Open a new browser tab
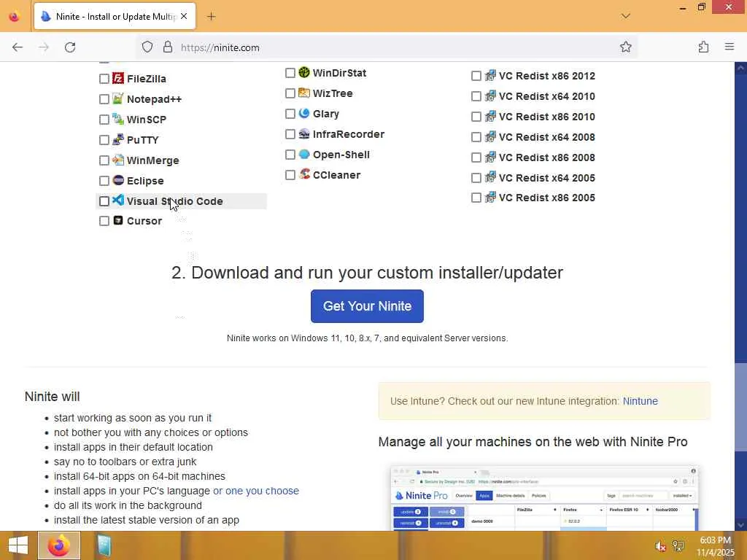Image resolution: width=747 pixels, height=560 pixels. point(211,17)
